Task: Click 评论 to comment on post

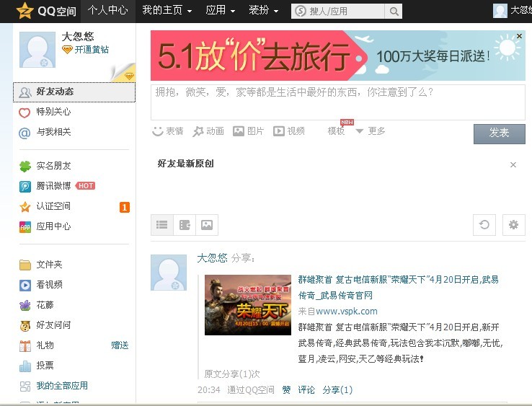Action: click(x=306, y=390)
